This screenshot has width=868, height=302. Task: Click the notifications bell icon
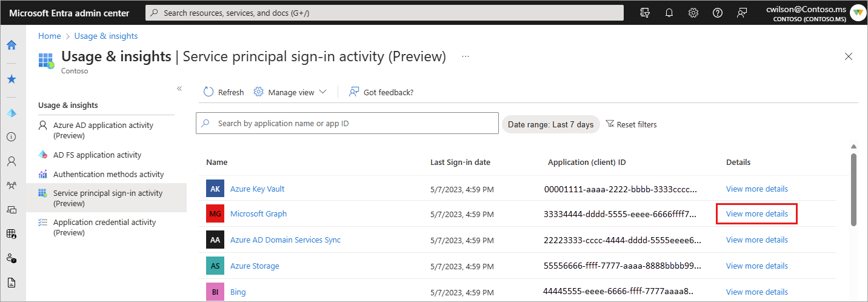[669, 13]
